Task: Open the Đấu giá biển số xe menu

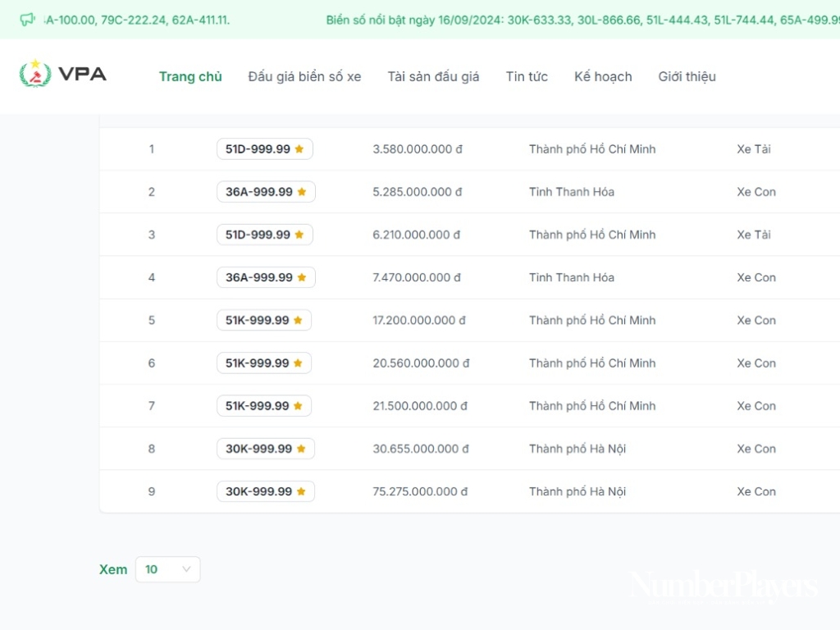Action: (x=304, y=76)
